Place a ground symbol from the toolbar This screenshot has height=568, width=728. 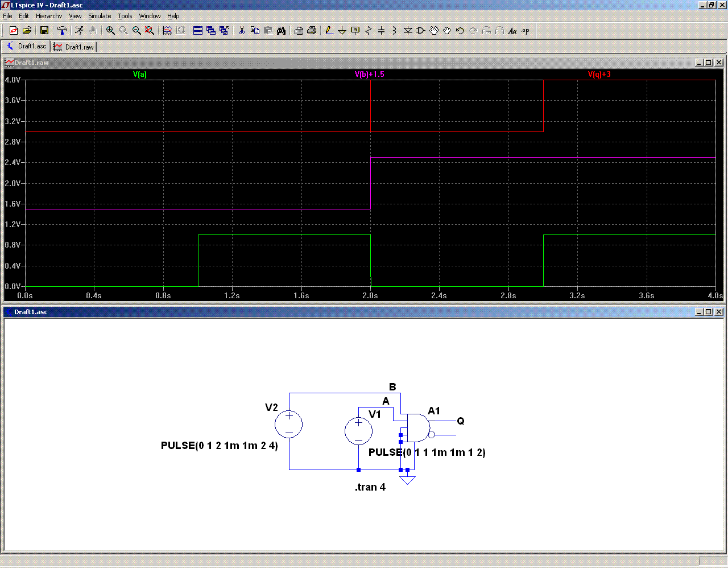click(342, 31)
